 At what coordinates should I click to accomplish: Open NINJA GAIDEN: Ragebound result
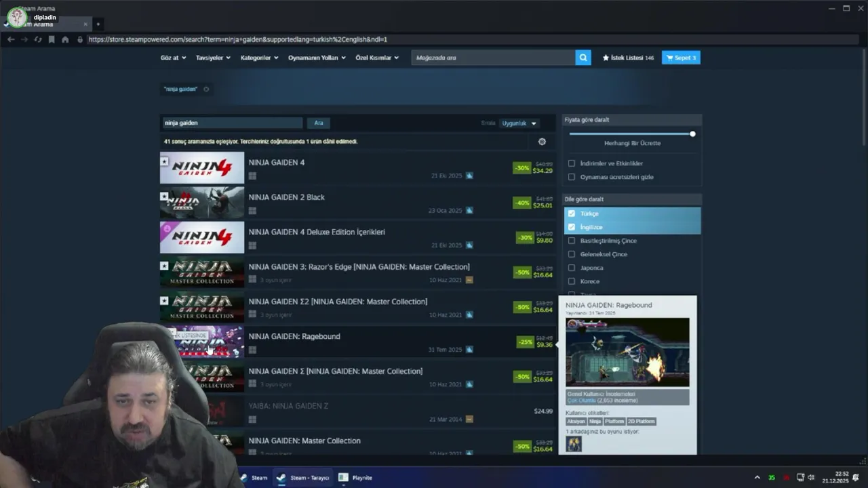(x=357, y=342)
